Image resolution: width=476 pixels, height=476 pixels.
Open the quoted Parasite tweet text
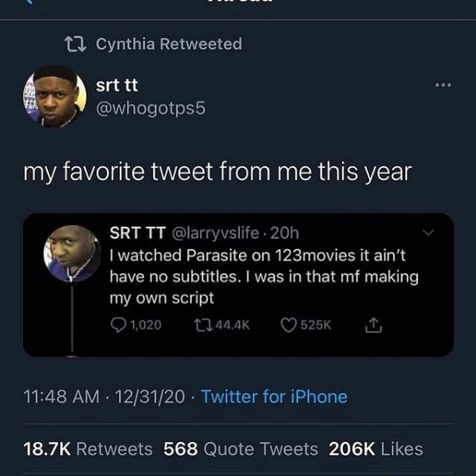point(263,277)
